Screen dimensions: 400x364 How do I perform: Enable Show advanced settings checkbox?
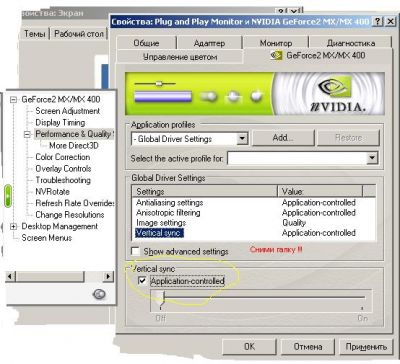pyautogui.click(x=135, y=251)
